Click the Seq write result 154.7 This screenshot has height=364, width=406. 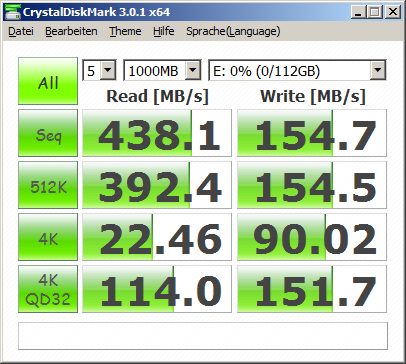click(312, 133)
